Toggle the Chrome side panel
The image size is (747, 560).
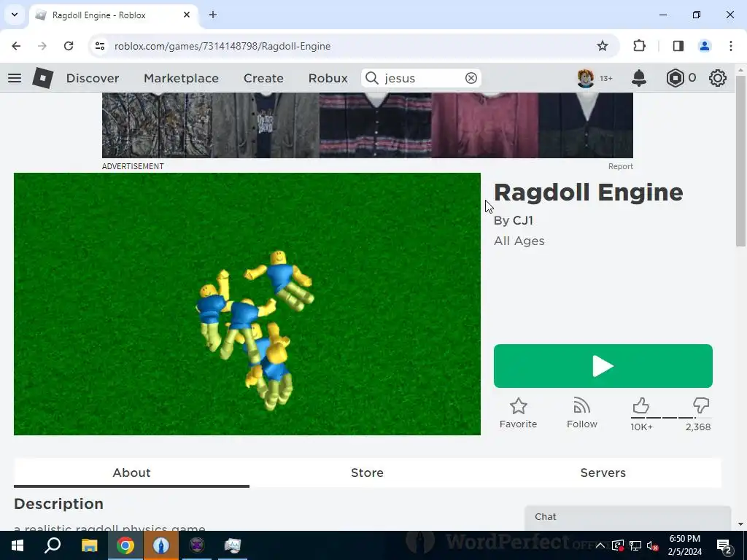pos(678,46)
